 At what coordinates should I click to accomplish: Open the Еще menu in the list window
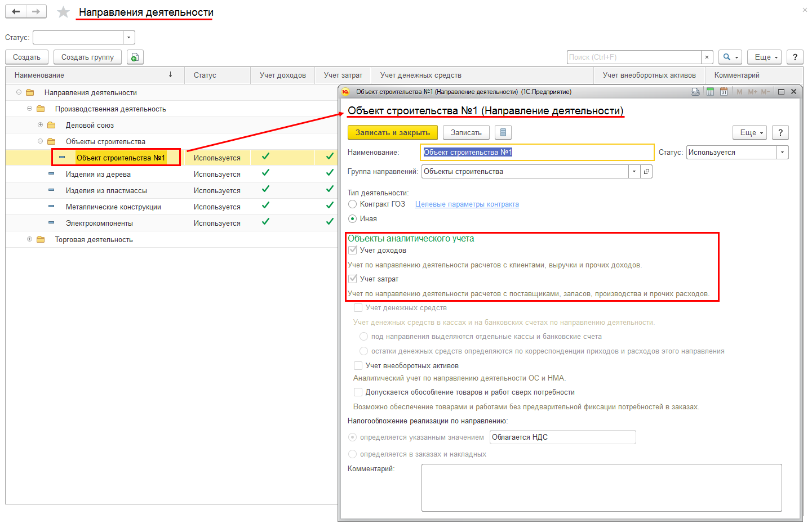(764, 57)
